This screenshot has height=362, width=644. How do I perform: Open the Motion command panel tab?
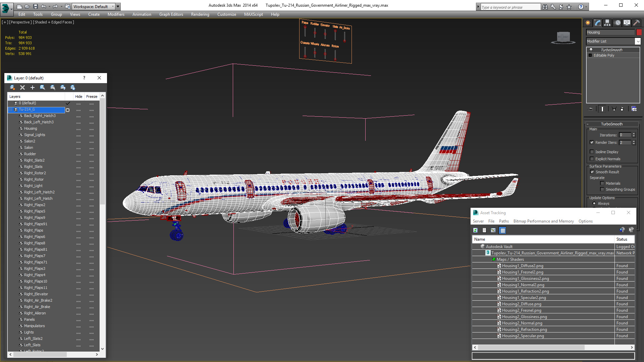point(618,23)
